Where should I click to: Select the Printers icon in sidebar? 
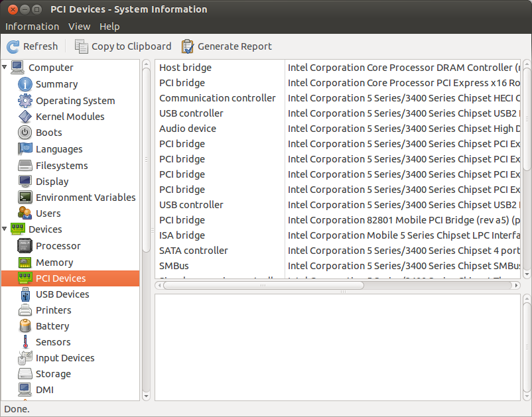25,310
